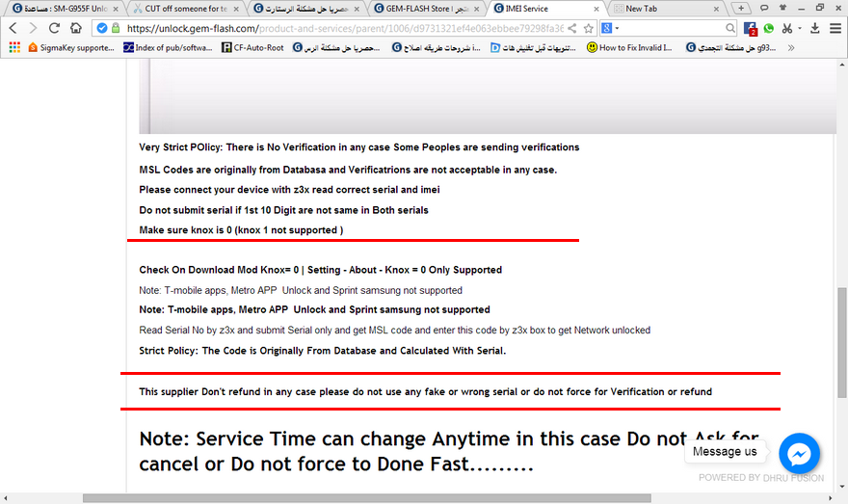View the green padlock site security info

click(x=116, y=28)
